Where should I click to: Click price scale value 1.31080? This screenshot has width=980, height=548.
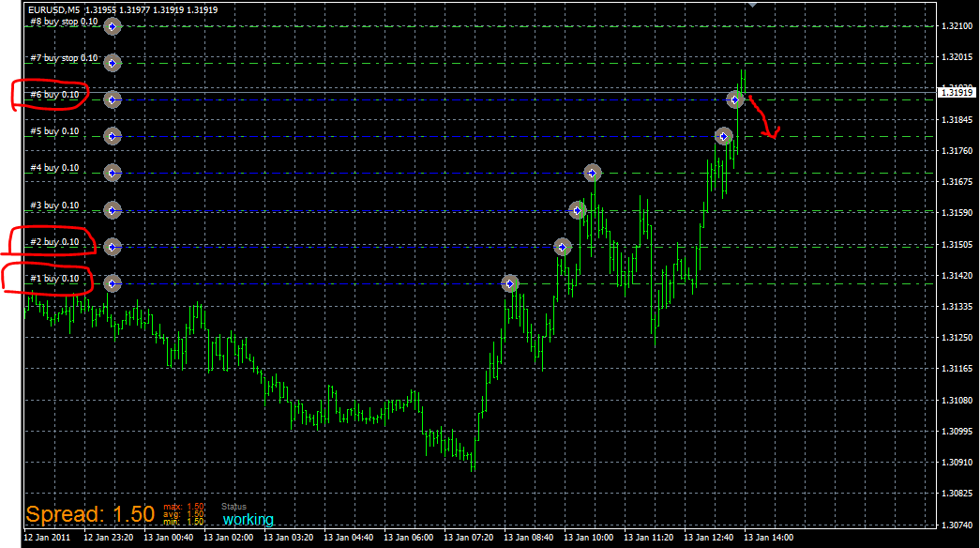(x=957, y=400)
